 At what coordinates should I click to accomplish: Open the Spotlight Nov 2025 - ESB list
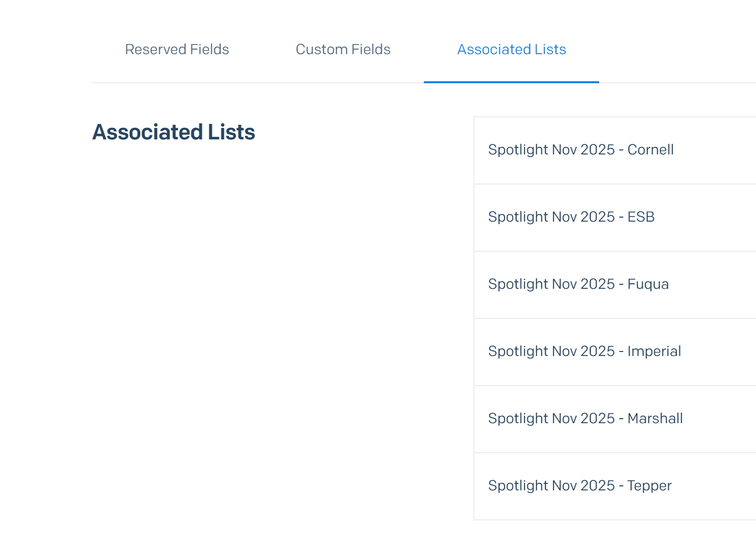(571, 217)
